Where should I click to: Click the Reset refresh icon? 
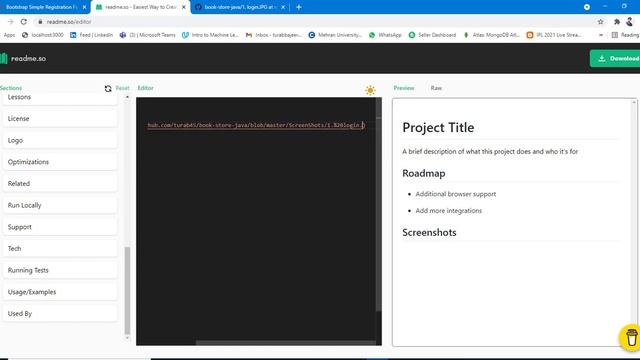108,89
